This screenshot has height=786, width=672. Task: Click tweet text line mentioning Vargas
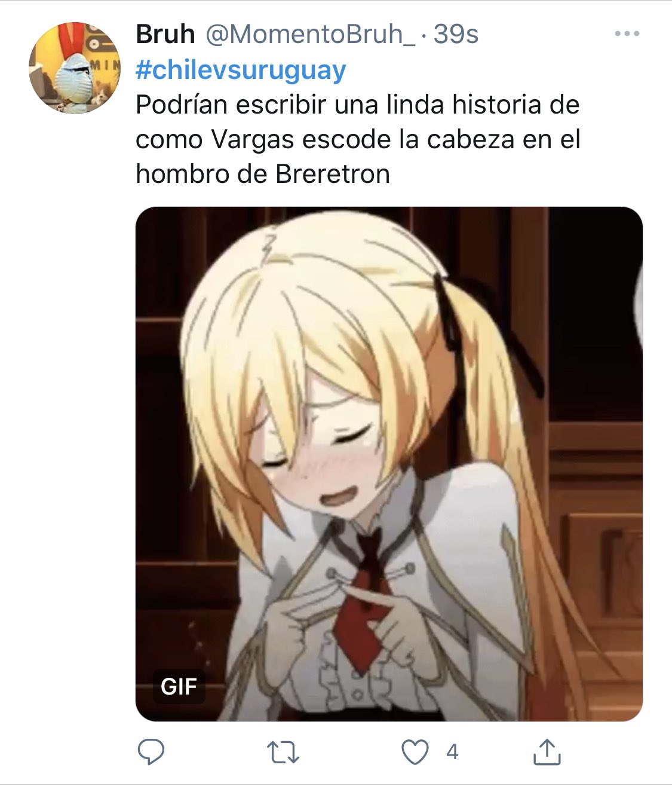[x=358, y=139]
